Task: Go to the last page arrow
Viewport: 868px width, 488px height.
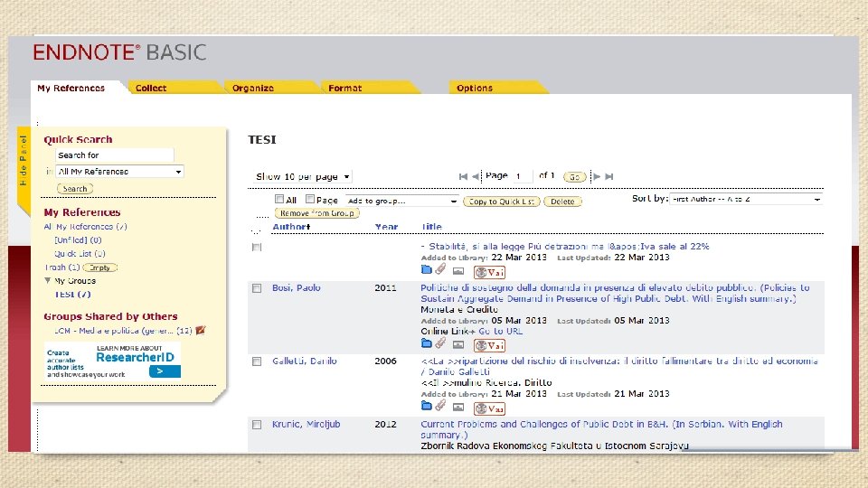Action: point(609,176)
